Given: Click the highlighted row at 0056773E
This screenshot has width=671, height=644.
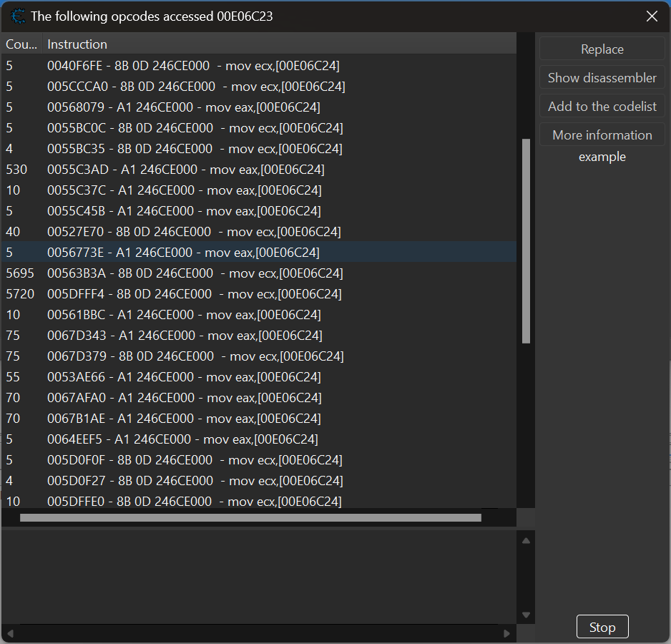Looking at the screenshot, I should (x=179, y=252).
